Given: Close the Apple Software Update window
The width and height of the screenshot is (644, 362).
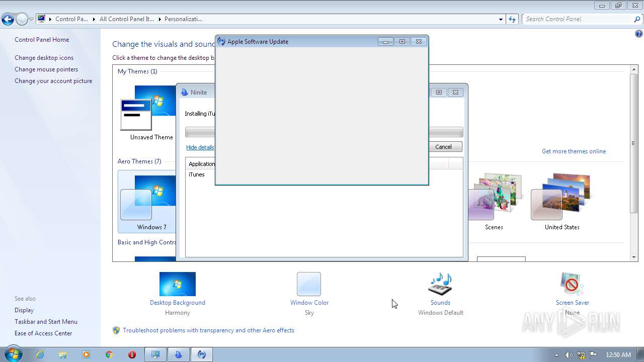Looking at the screenshot, I should pyautogui.click(x=419, y=42).
